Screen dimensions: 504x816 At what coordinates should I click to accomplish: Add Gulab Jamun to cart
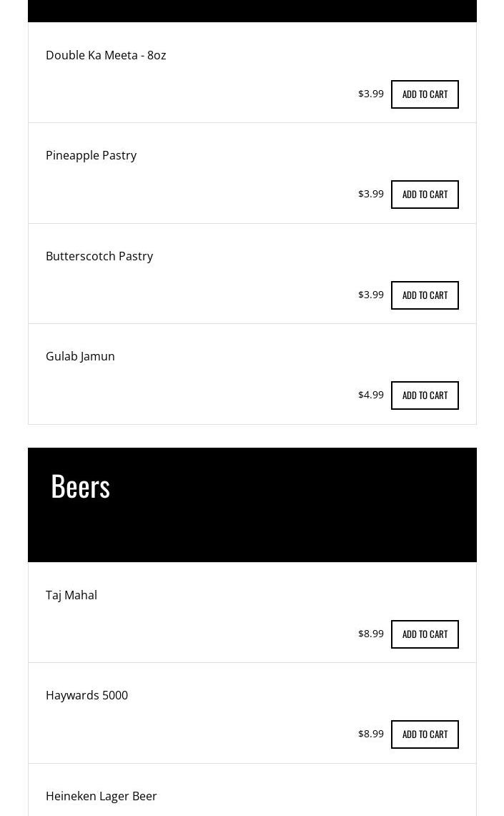point(425,395)
